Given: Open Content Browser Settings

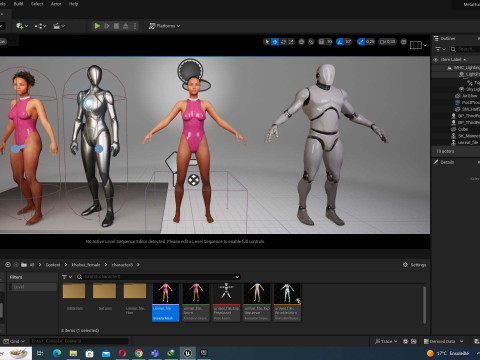Looking at the screenshot, I should coord(414,265).
